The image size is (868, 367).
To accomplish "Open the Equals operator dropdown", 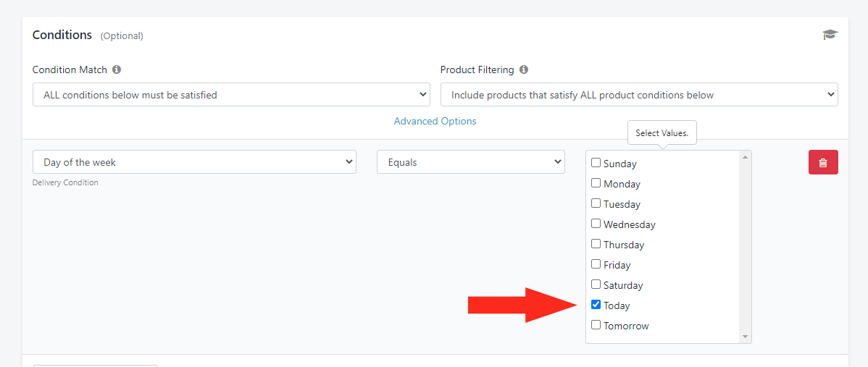I will coord(470,162).
